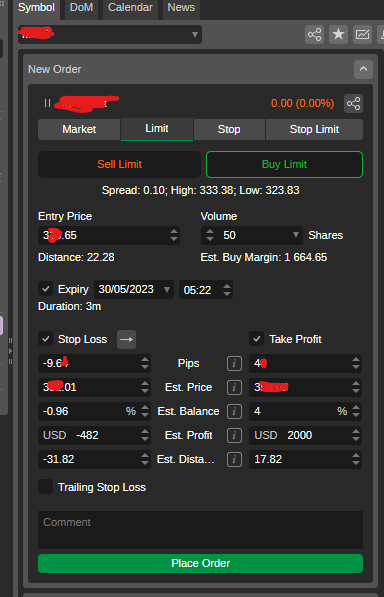The height and width of the screenshot is (597, 384).
Task: Open info icon on the Est. Distance row
Action: click(234, 460)
